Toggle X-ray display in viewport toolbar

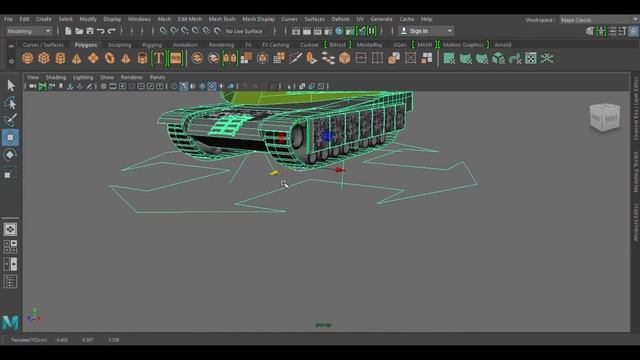click(x=302, y=86)
